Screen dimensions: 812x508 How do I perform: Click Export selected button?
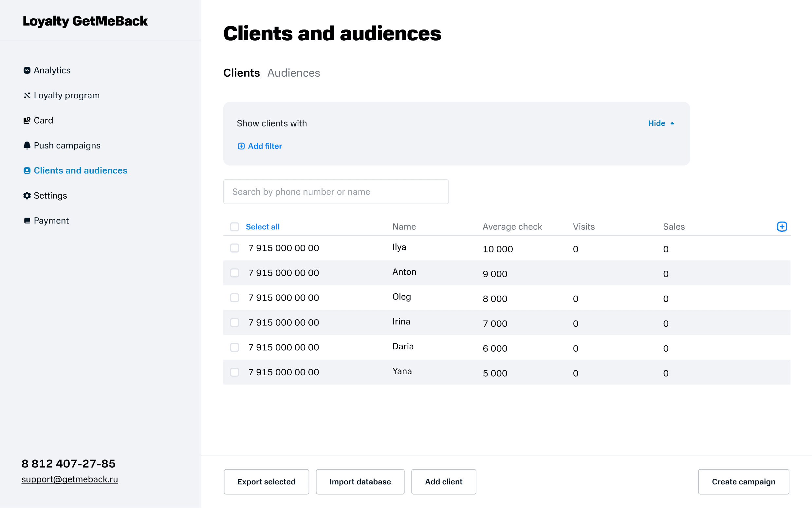(267, 482)
